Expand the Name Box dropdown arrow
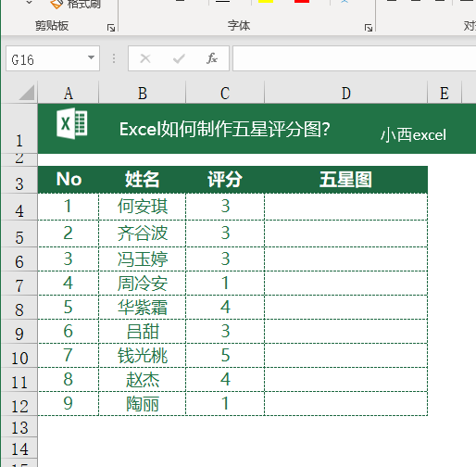Image resolution: width=476 pixels, height=467 pixels. coord(91,57)
